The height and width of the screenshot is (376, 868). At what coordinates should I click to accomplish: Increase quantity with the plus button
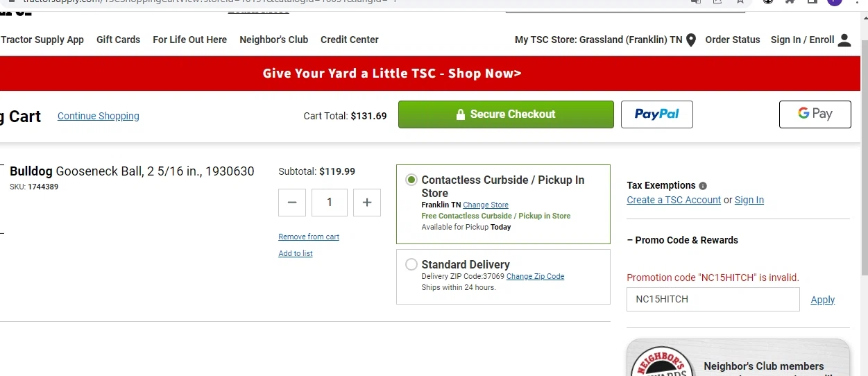pos(367,203)
